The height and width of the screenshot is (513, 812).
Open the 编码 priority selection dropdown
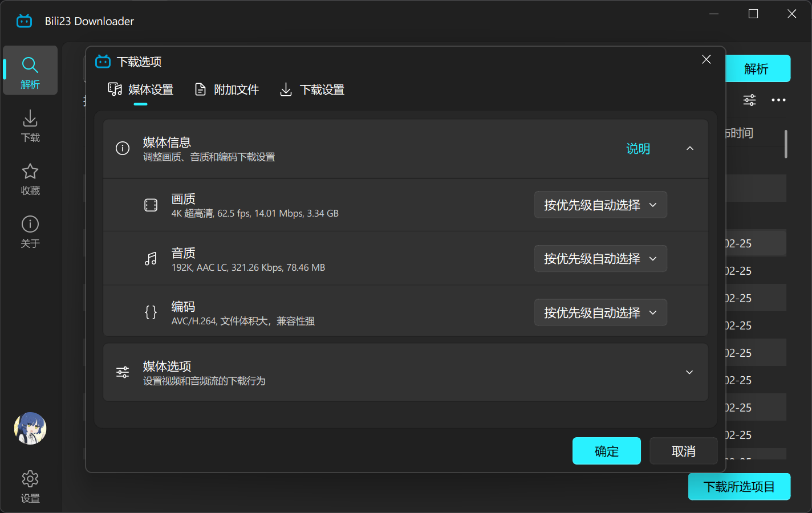[x=600, y=312]
